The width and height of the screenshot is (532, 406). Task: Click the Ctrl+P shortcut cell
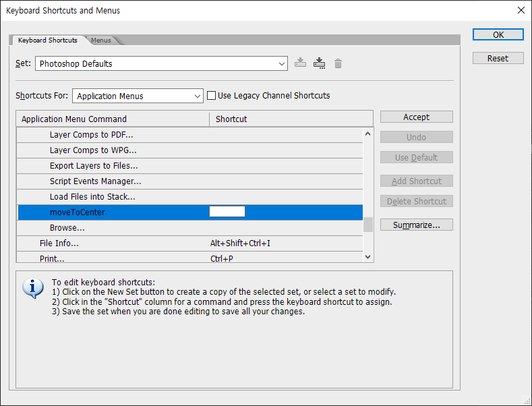tap(222, 258)
